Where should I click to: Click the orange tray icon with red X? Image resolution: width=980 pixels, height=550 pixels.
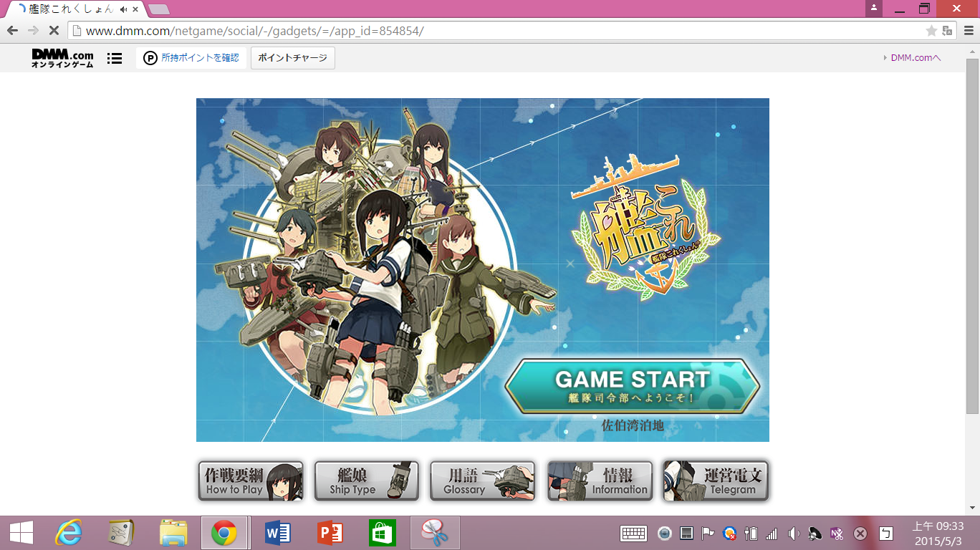[x=729, y=534]
